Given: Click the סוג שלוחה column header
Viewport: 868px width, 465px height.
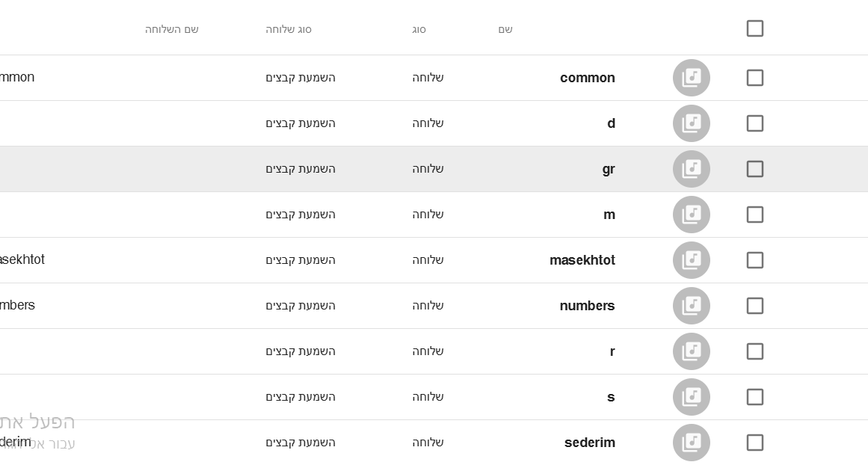Looking at the screenshot, I should (x=289, y=30).
